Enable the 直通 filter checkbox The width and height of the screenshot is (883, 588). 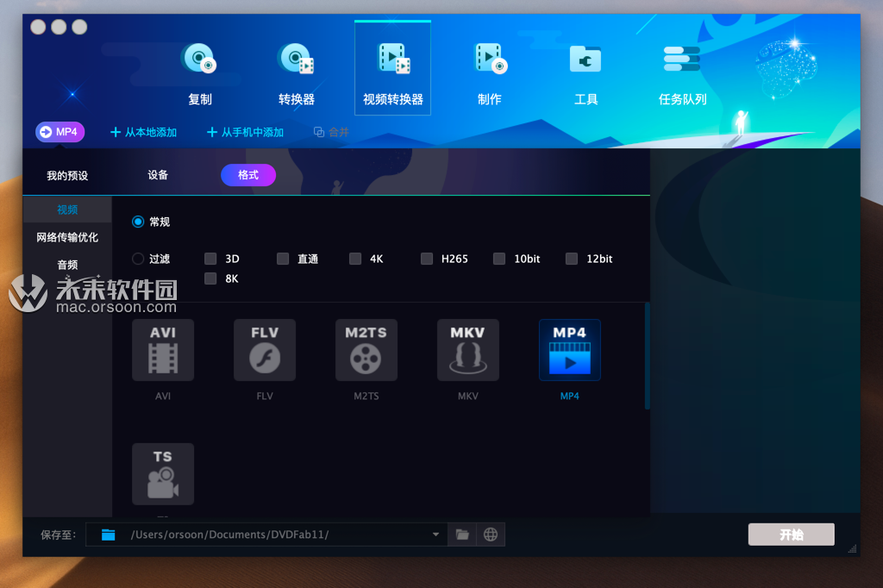[283, 259]
